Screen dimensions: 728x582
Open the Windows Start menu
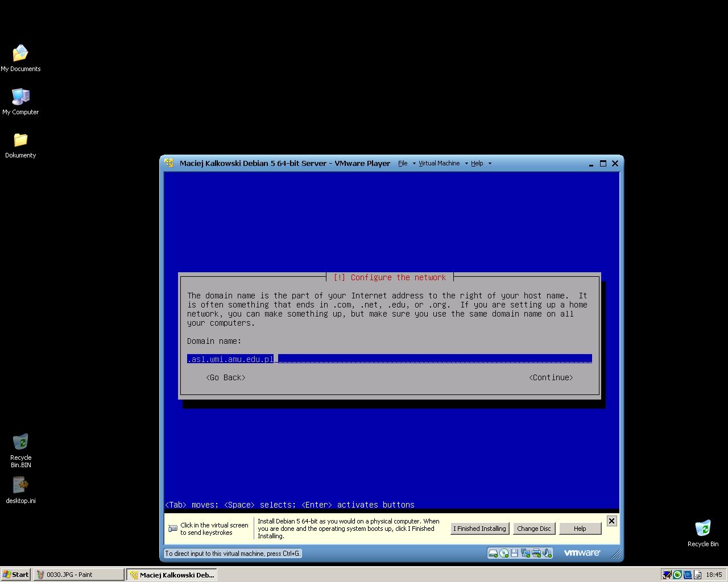click(x=16, y=575)
